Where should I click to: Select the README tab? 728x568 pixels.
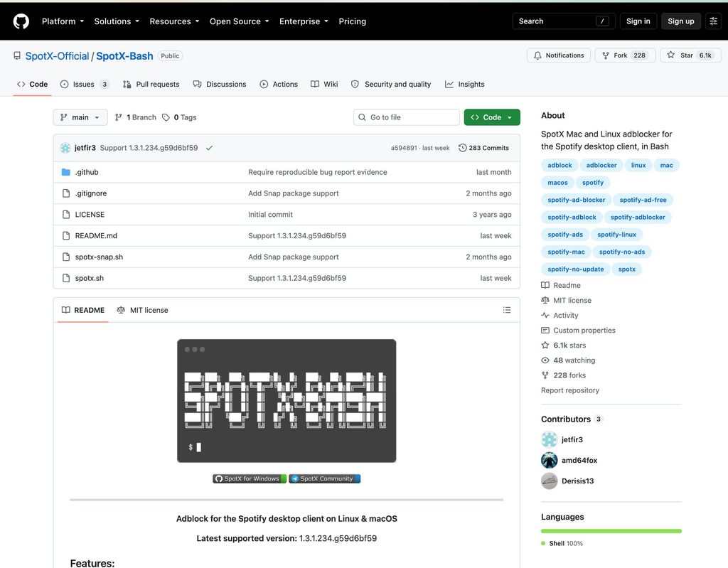[83, 310]
